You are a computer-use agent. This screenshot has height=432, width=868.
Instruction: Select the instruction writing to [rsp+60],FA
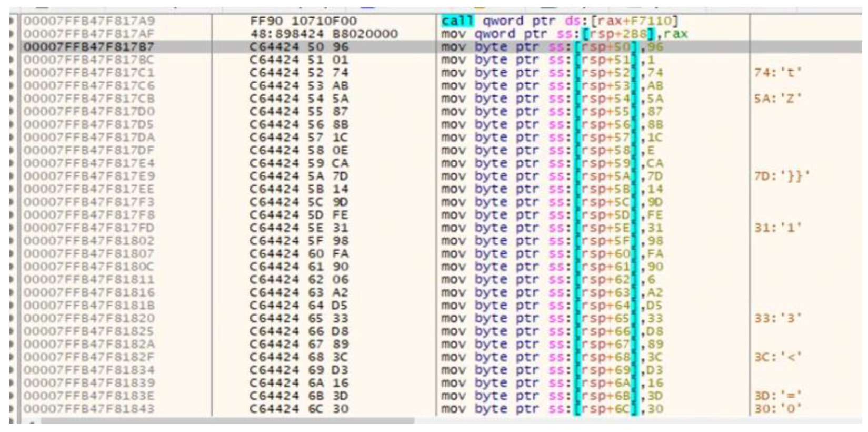coord(552,253)
